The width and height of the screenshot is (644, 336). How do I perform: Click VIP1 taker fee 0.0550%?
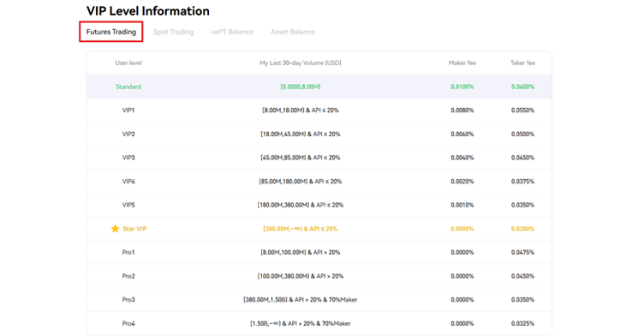click(523, 111)
